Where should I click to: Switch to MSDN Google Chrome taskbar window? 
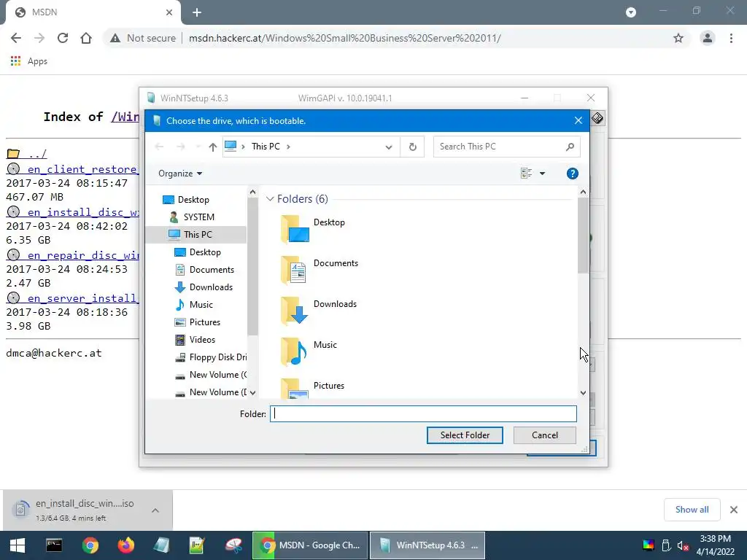click(x=310, y=545)
